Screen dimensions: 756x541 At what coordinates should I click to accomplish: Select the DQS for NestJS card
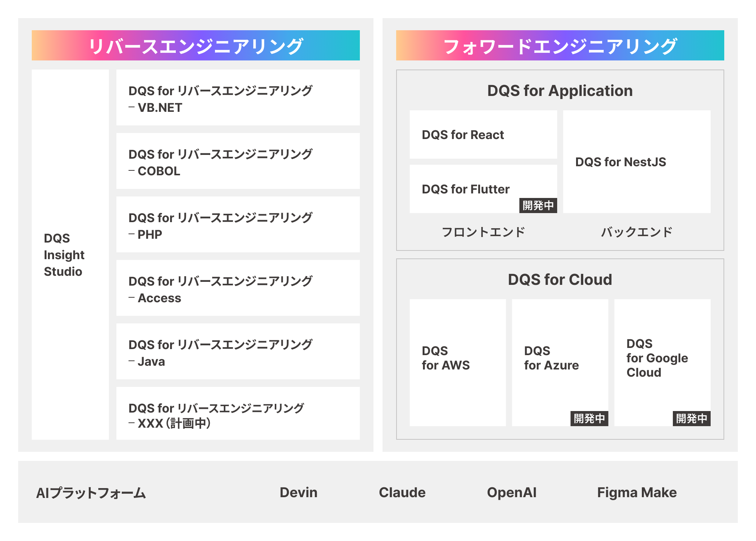[637, 162]
